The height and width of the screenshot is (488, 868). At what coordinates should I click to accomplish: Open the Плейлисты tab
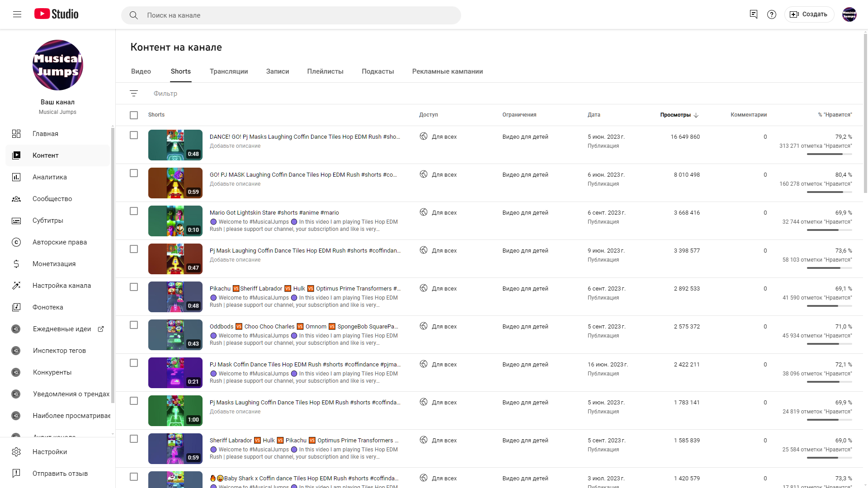[x=325, y=71]
